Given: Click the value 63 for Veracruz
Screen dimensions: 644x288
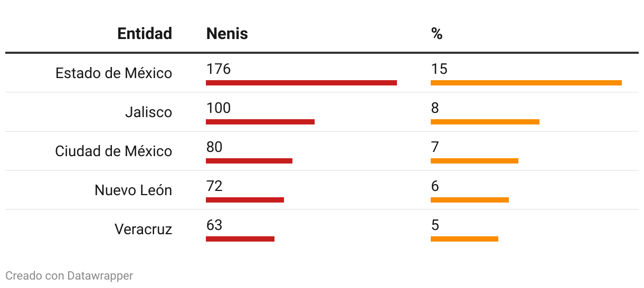Looking at the screenshot, I should [x=214, y=225].
